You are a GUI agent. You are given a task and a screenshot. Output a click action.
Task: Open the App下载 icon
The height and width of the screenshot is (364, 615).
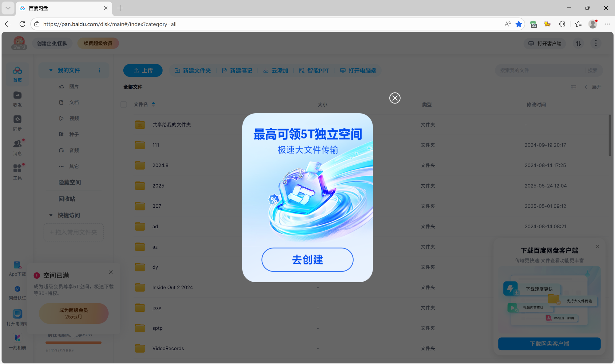(17, 268)
